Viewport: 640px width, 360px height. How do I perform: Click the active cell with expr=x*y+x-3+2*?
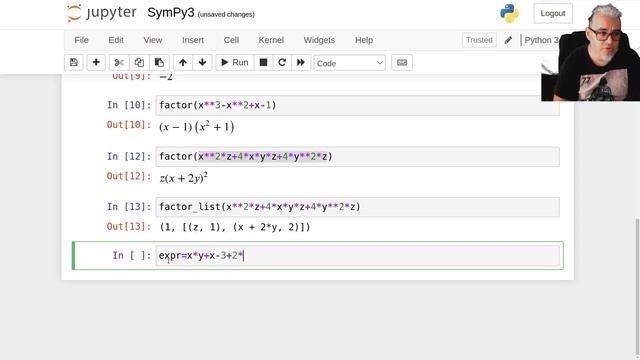357,256
